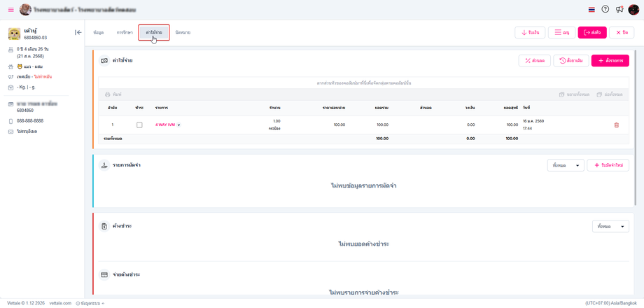Open the announcements megaphone icon
The height and width of the screenshot is (308, 644).
tap(619, 9)
